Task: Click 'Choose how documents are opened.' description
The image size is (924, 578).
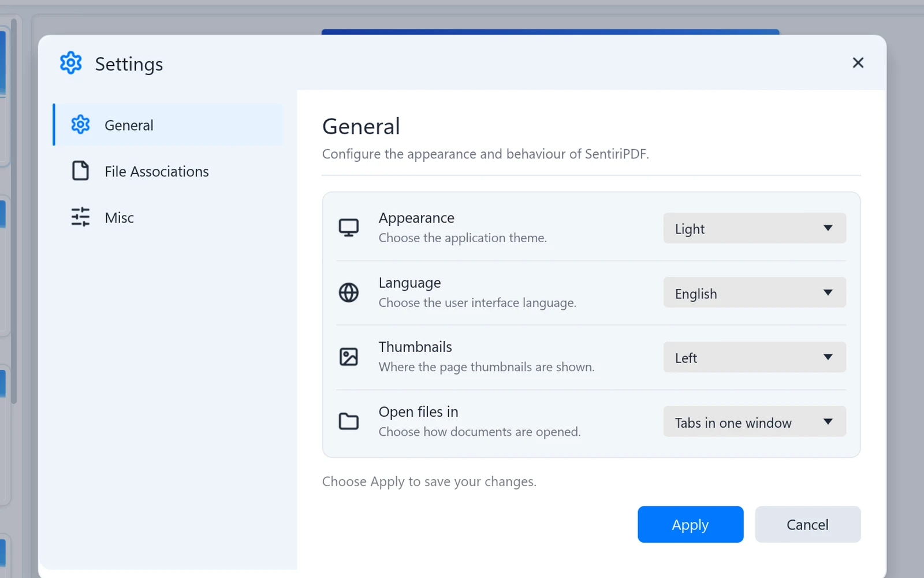Action: (479, 431)
